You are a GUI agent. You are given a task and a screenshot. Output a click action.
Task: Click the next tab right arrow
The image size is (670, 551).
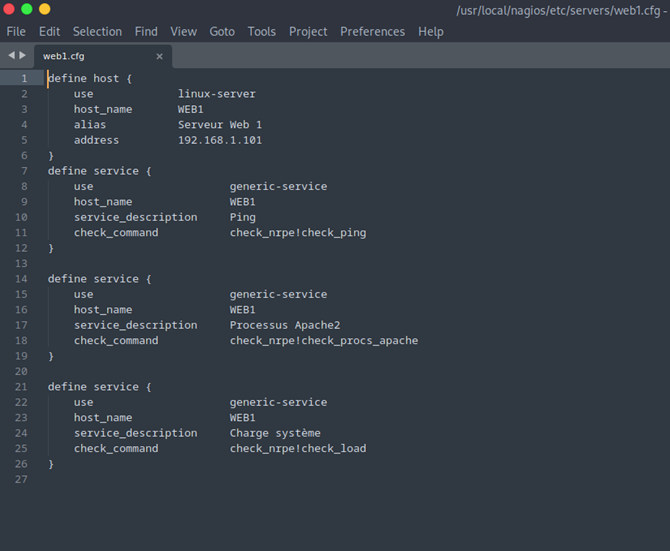coord(23,55)
